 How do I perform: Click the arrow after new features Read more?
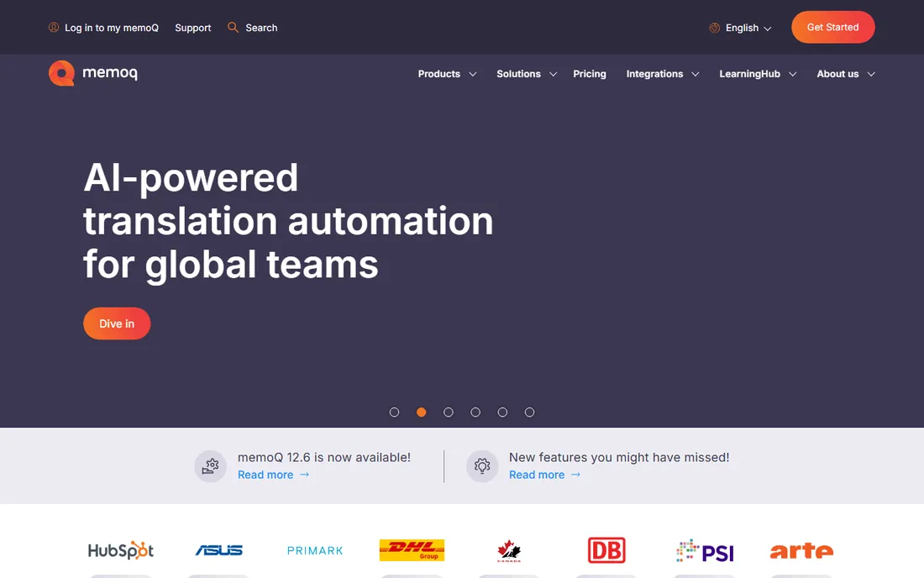point(575,475)
